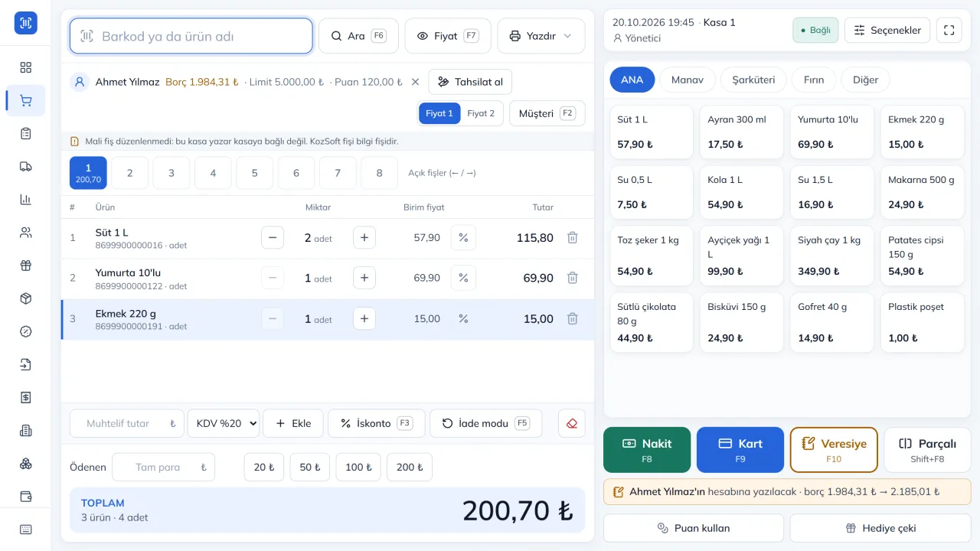Select Fiyat 1 price list
This screenshot has width=980, height=551.
coord(439,113)
